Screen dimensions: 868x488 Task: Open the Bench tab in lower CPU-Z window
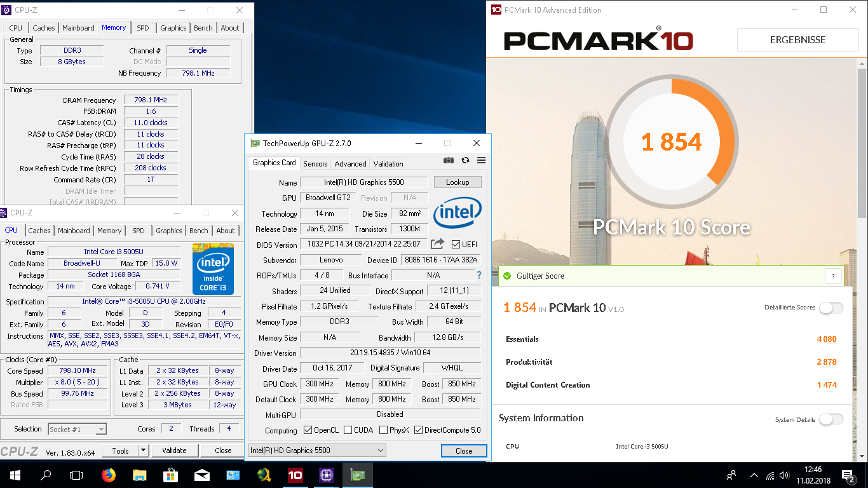coord(199,231)
